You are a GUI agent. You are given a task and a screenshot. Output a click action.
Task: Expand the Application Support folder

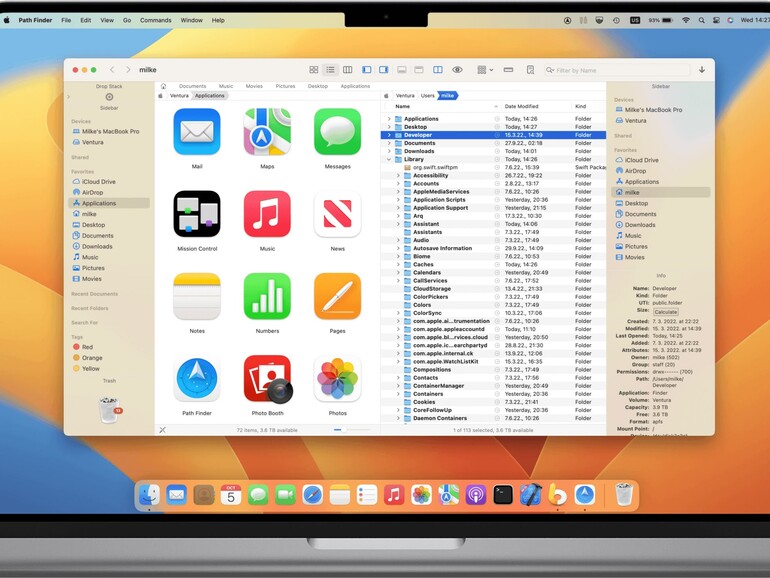398,208
